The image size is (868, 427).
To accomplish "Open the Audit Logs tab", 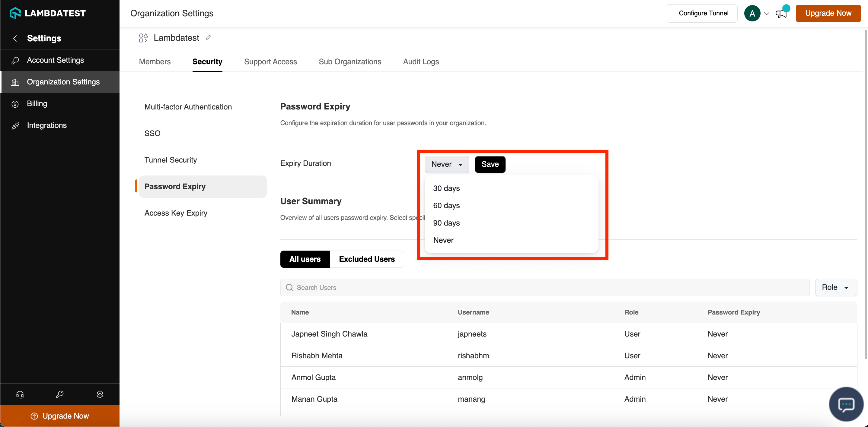I will coord(420,62).
